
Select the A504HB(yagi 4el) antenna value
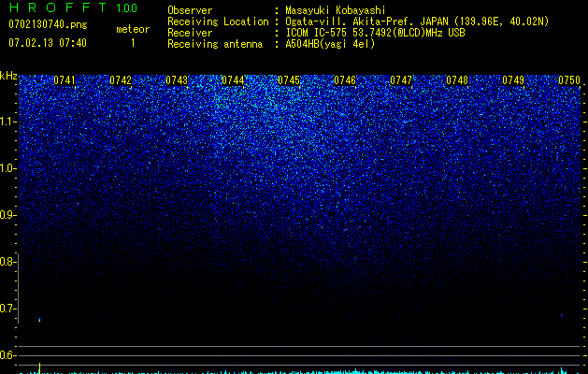(330, 44)
